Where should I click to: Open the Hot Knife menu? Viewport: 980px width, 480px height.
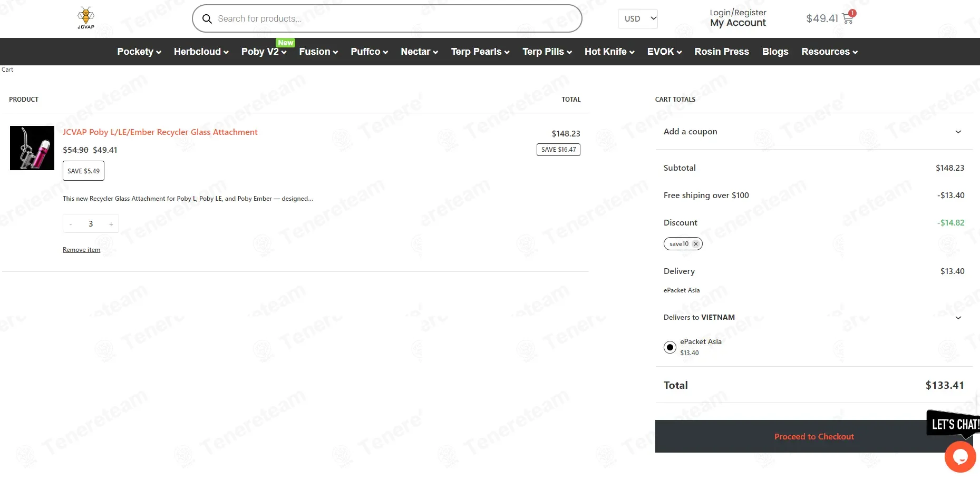coord(609,52)
